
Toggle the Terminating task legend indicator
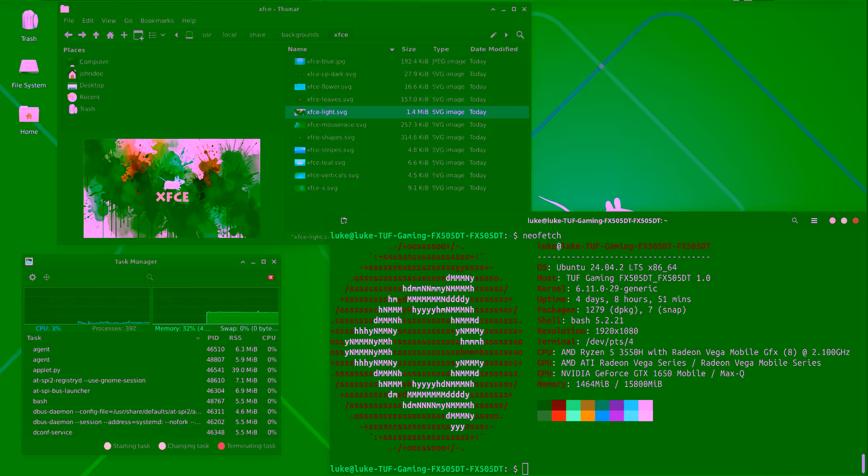click(x=221, y=446)
